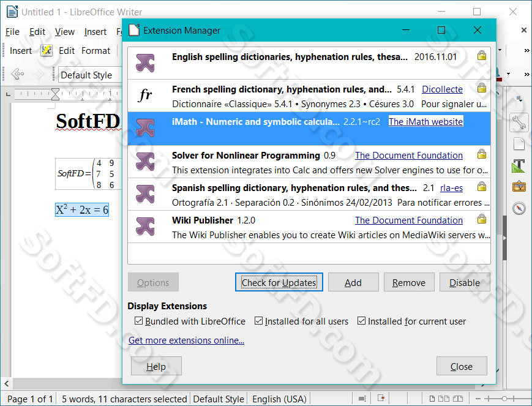Toggle Bundled with LibreOffice checkbox

138,321
